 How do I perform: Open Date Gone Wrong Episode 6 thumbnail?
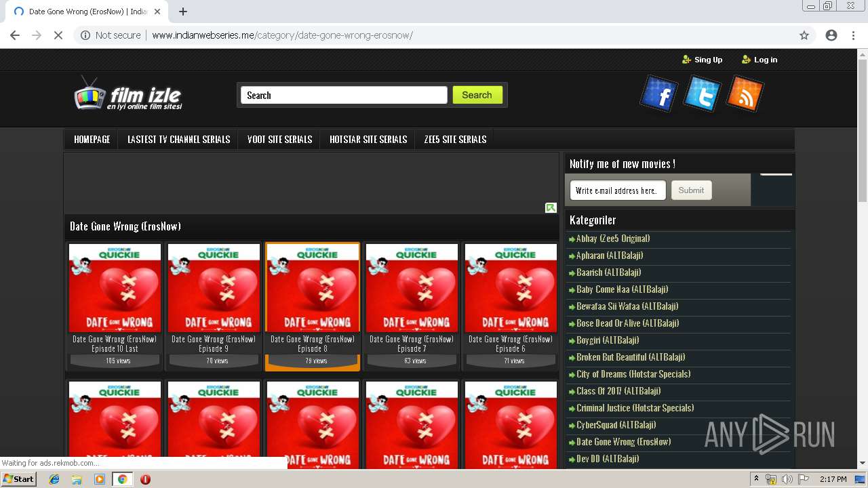(511, 287)
